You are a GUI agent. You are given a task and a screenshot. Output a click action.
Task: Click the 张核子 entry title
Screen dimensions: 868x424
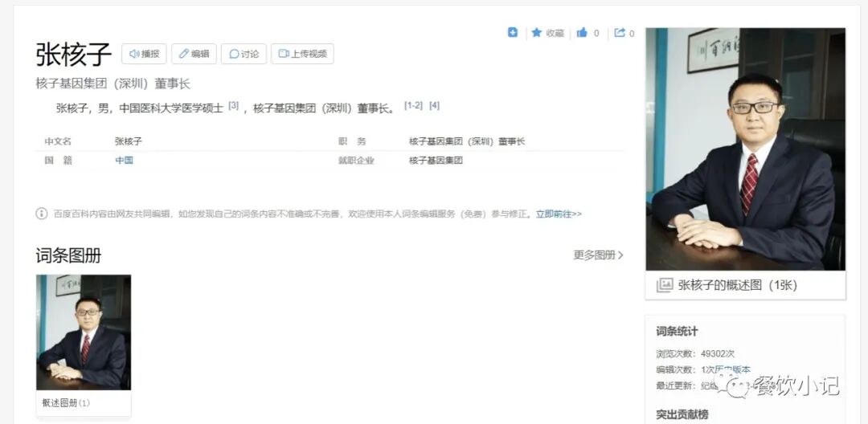tap(74, 54)
